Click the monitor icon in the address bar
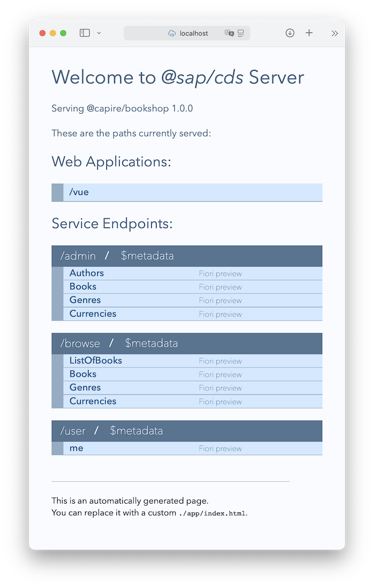Image resolution: width=374 pixels, height=588 pixels. coord(241,33)
